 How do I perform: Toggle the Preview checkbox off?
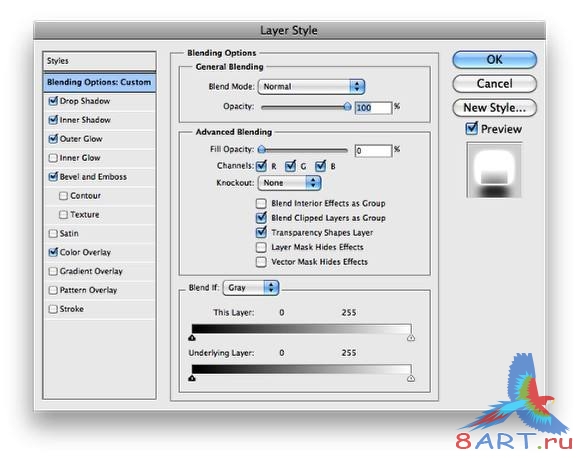pos(471,128)
